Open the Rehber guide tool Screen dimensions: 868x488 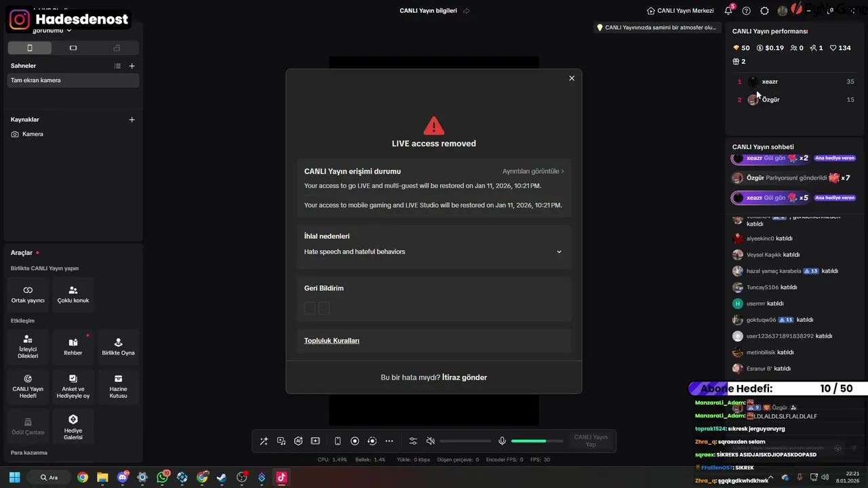tap(73, 347)
